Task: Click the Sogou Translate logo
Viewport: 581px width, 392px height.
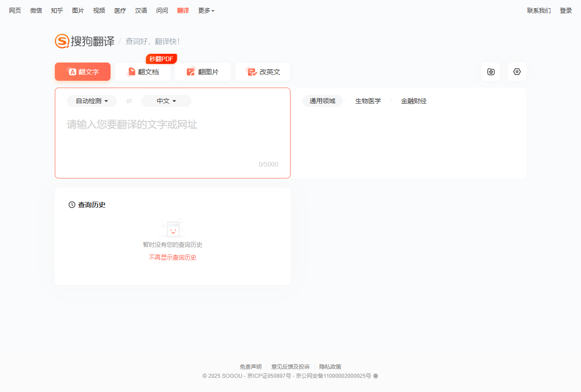Action: pos(85,41)
